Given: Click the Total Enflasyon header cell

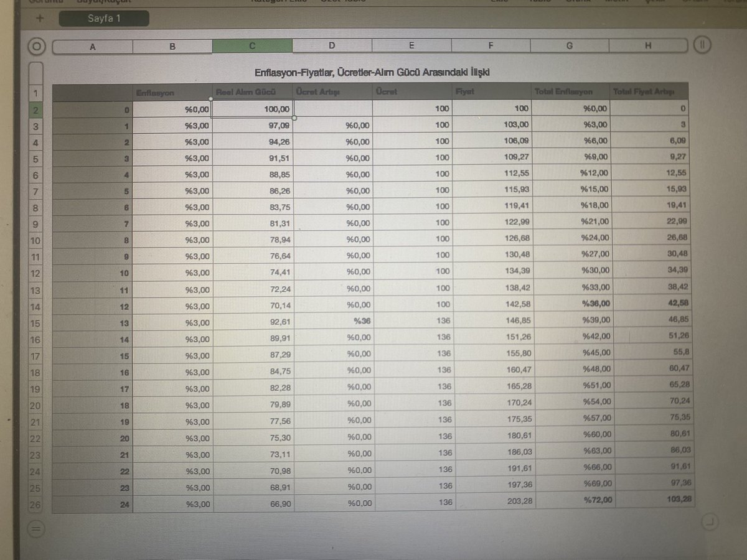Looking at the screenshot, I should click(570, 91).
